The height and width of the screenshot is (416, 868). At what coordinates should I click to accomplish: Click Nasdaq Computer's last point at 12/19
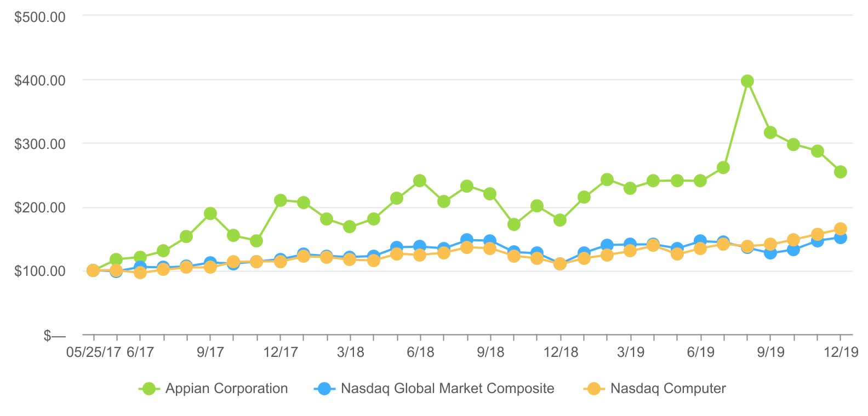[x=840, y=229]
